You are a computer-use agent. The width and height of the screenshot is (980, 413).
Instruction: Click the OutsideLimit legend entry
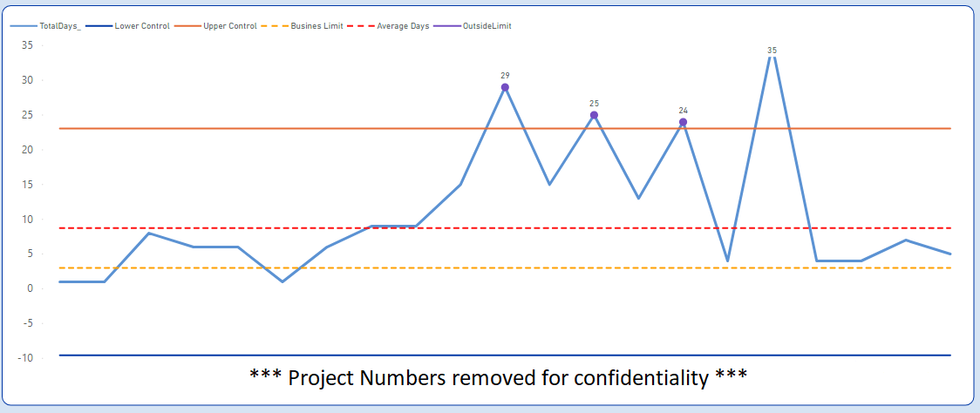click(x=474, y=27)
